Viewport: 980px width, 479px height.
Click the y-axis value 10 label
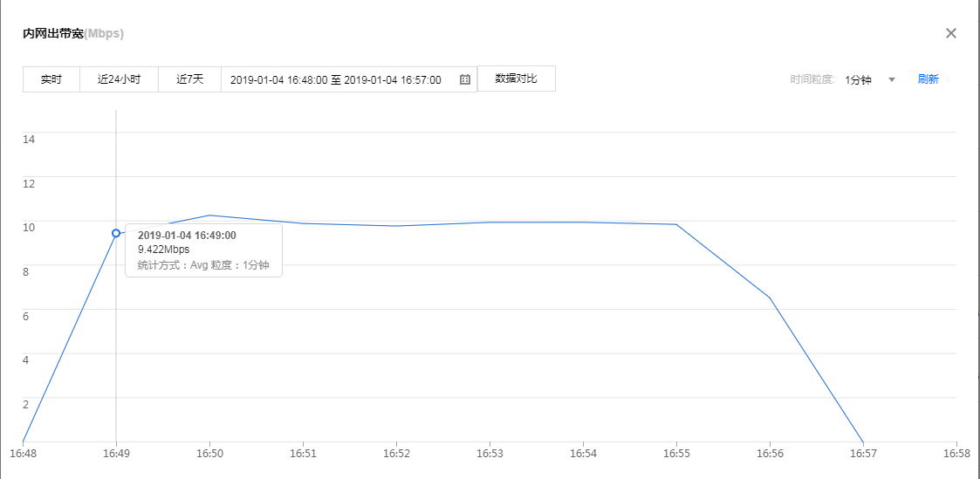click(x=28, y=227)
